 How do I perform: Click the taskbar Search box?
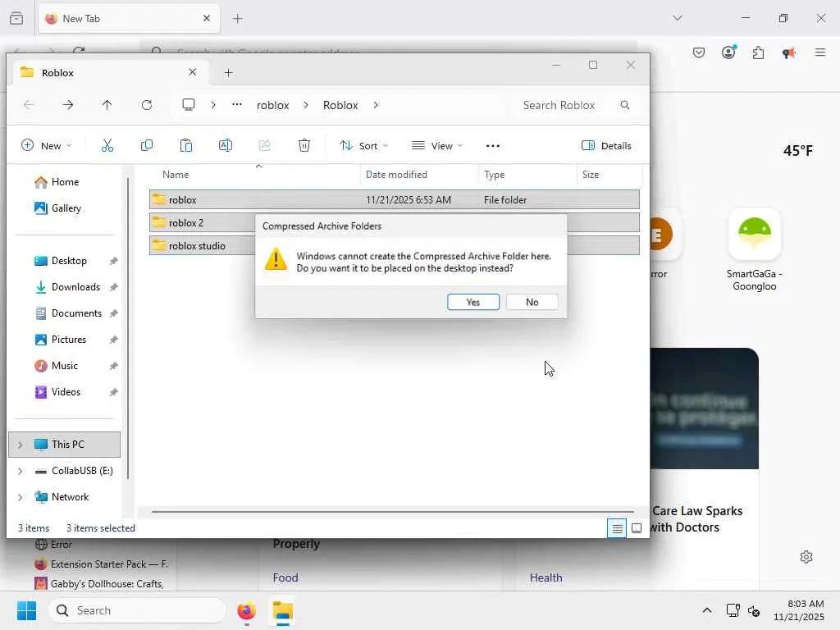(137, 610)
